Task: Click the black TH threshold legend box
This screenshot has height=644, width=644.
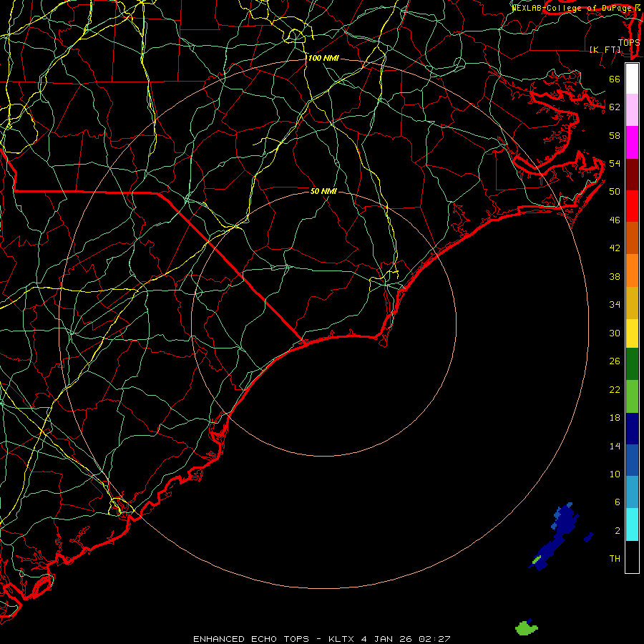Action: 632,557
